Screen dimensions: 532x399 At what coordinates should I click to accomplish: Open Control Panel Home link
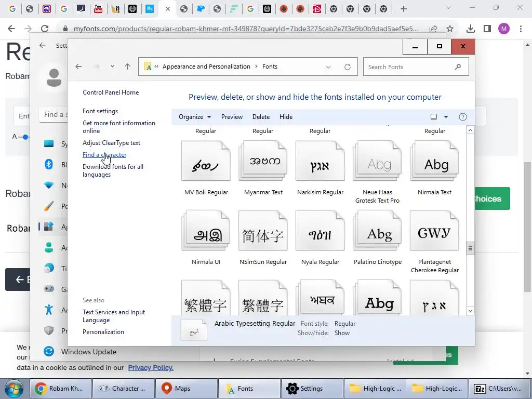(x=111, y=92)
